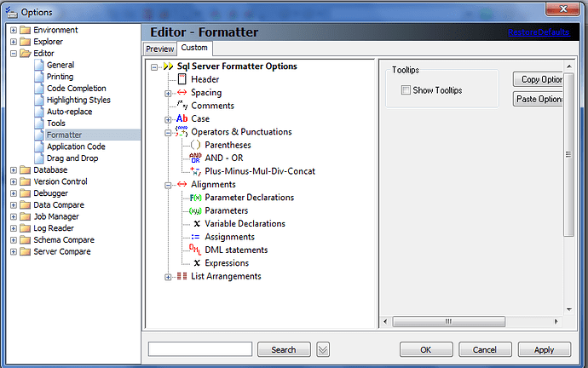Switch to the Preview tab
This screenshot has width=588, height=368.
(x=159, y=49)
